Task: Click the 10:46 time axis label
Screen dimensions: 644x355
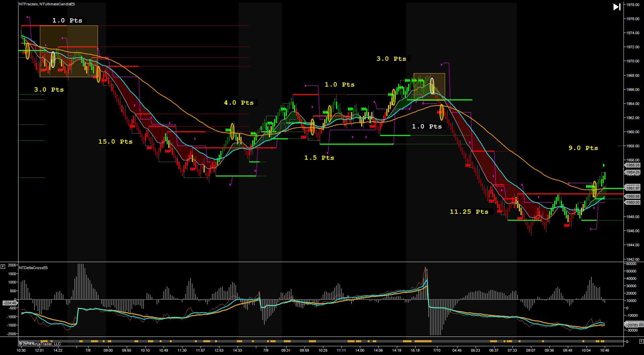Action: [x=604, y=350]
